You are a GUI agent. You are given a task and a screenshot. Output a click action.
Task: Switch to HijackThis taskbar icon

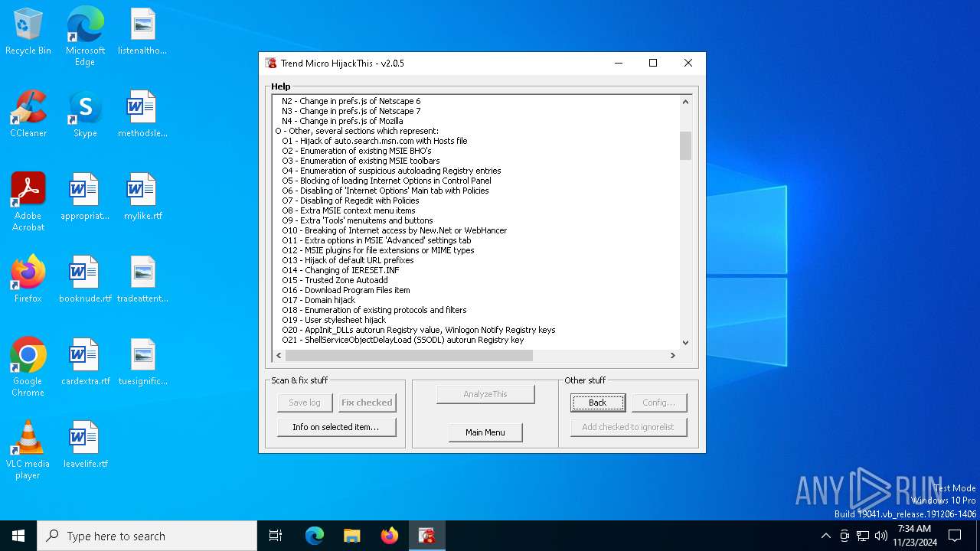pyautogui.click(x=427, y=536)
